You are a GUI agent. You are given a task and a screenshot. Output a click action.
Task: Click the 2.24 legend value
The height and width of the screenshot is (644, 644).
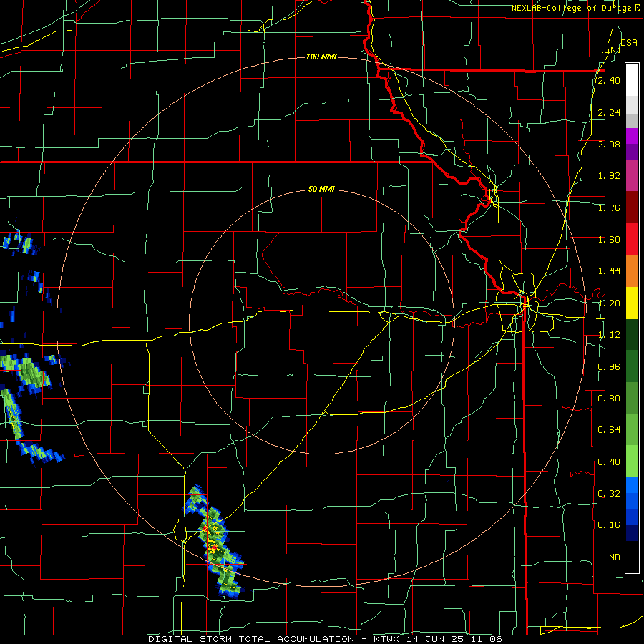pos(609,112)
